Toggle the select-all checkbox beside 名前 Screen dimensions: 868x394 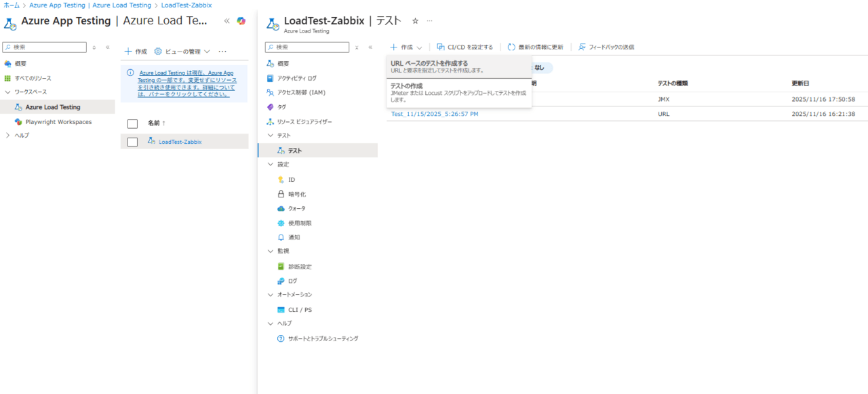pyautogui.click(x=133, y=123)
